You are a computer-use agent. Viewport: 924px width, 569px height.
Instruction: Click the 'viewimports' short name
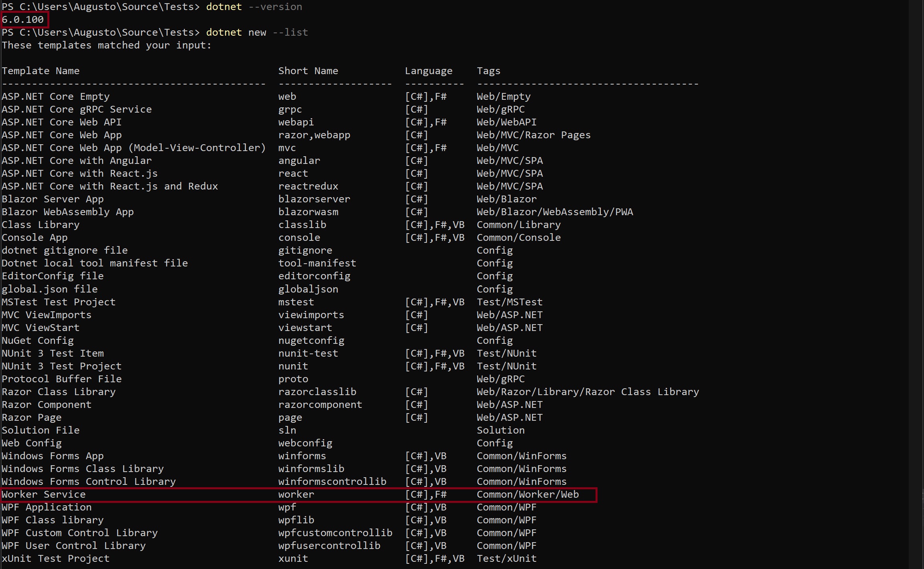[311, 315]
